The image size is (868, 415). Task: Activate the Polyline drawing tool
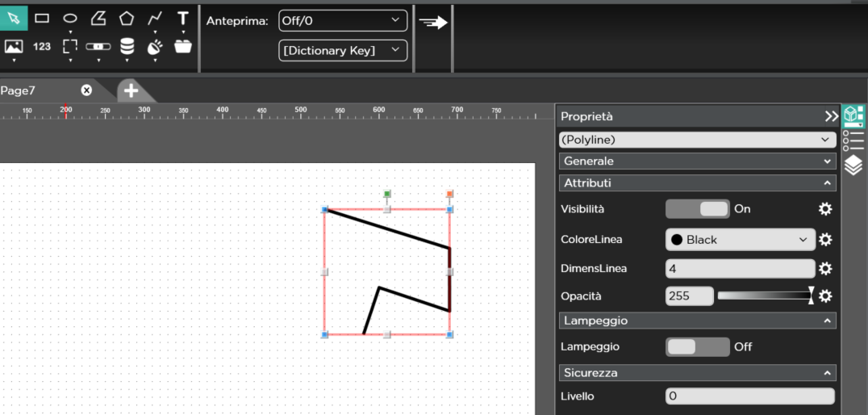(x=155, y=18)
